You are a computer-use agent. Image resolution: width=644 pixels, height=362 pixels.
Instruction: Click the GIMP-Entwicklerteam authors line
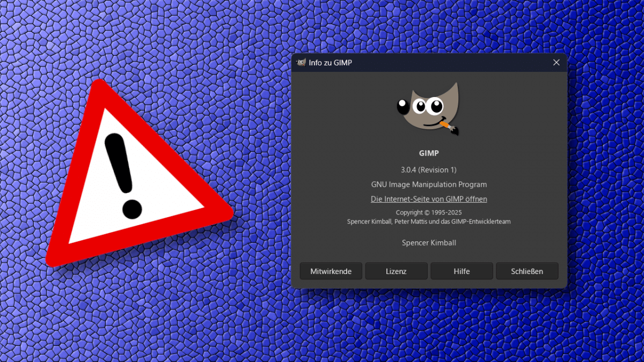pos(429,221)
